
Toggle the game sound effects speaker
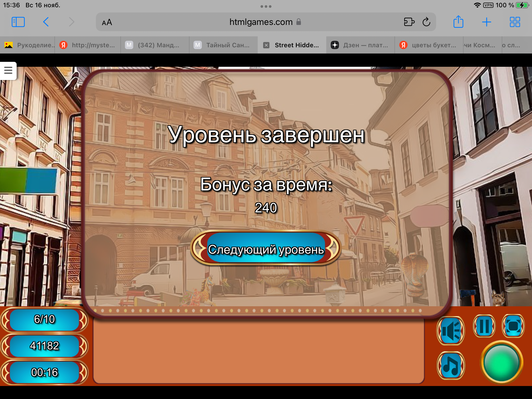coord(451,331)
